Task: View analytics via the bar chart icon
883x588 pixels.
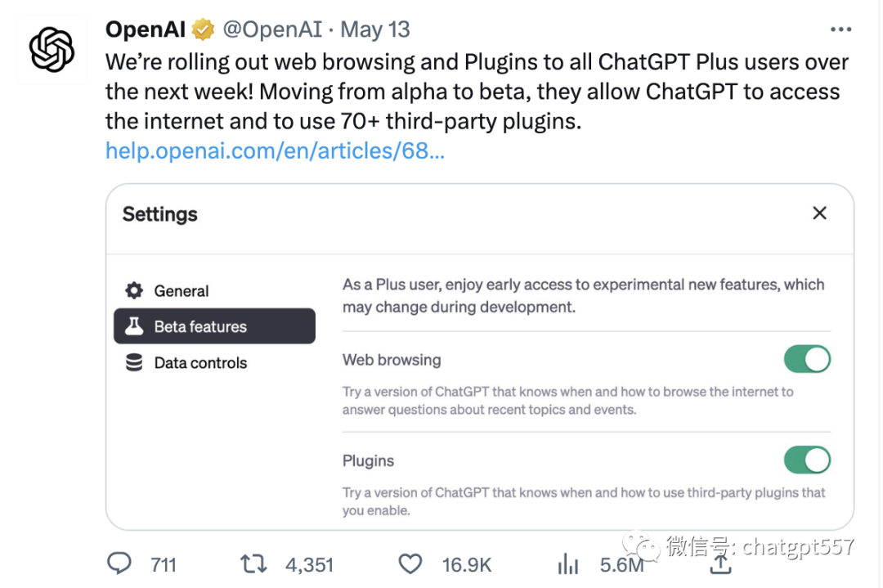Action: point(567,563)
